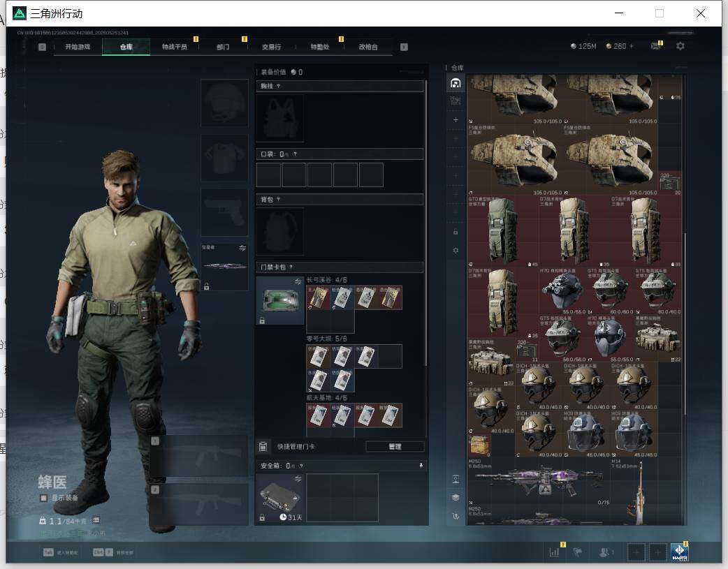Select the H70 night vision helmet
This screenshot has width=728, height=569.
click(x=562, y=291)
